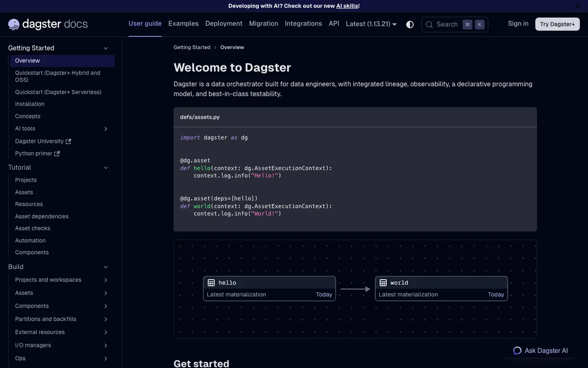Expand the AI tools submenu
Screen dimensions: 588x368
106,129
